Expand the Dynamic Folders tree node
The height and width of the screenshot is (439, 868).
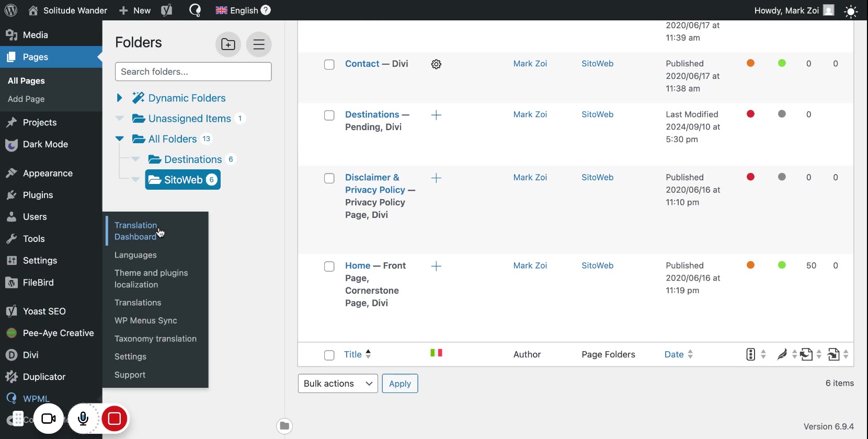[119, 98]
